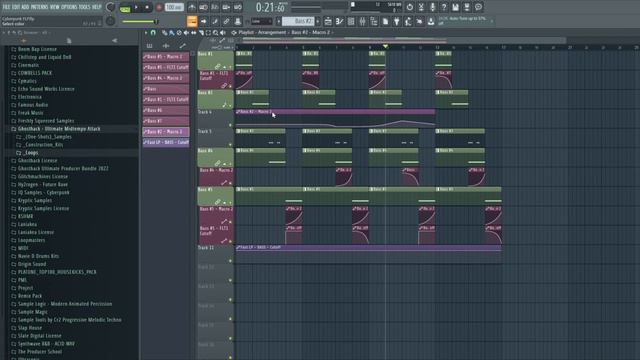This screenshot has width=640, height=360.
Task: Select the playlist zoom magnifier tool
Action: click(x=216, y=33)
